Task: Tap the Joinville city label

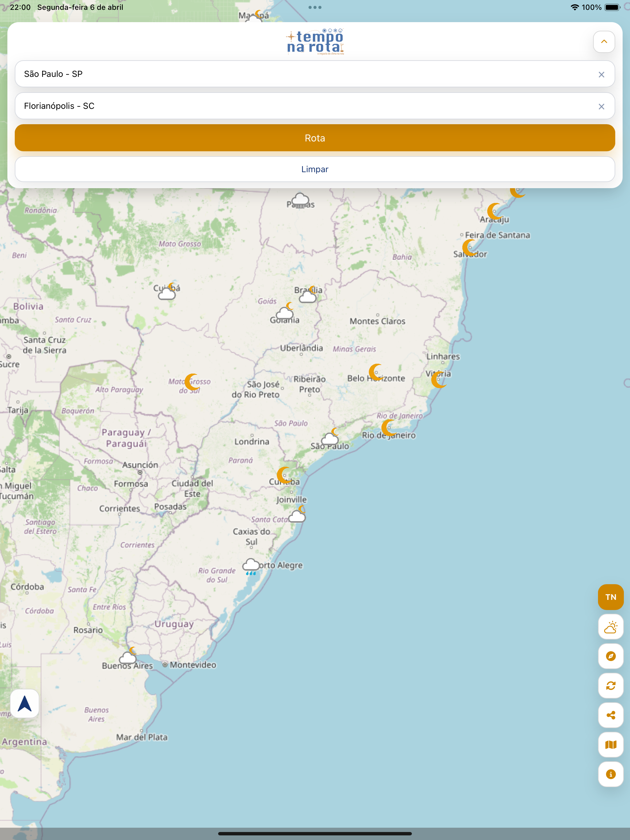Action: coord(291,499)
